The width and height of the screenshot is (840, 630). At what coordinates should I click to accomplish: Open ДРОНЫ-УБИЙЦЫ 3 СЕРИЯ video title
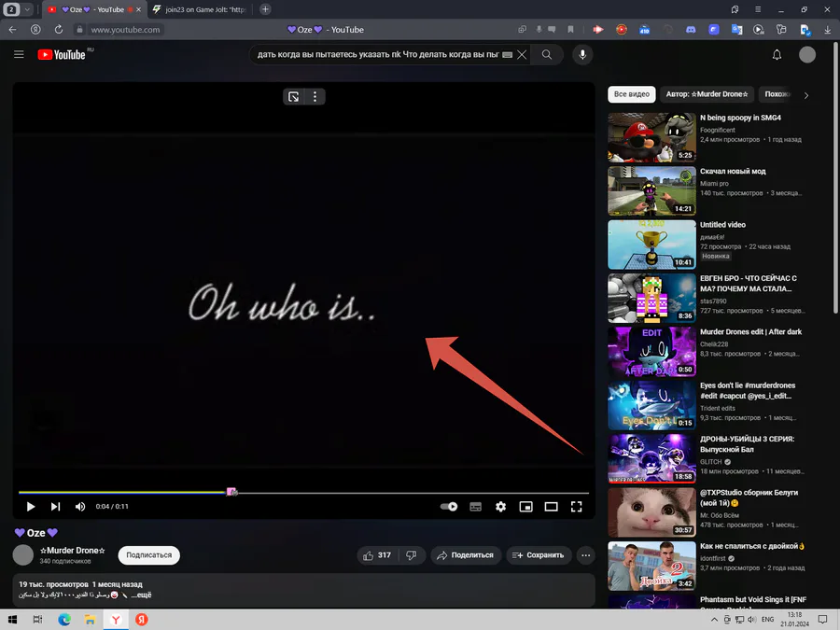747,444
